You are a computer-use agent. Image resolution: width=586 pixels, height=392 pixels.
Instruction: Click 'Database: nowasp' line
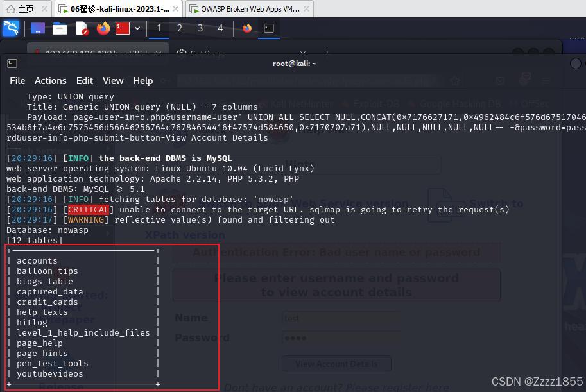point(47,230)
